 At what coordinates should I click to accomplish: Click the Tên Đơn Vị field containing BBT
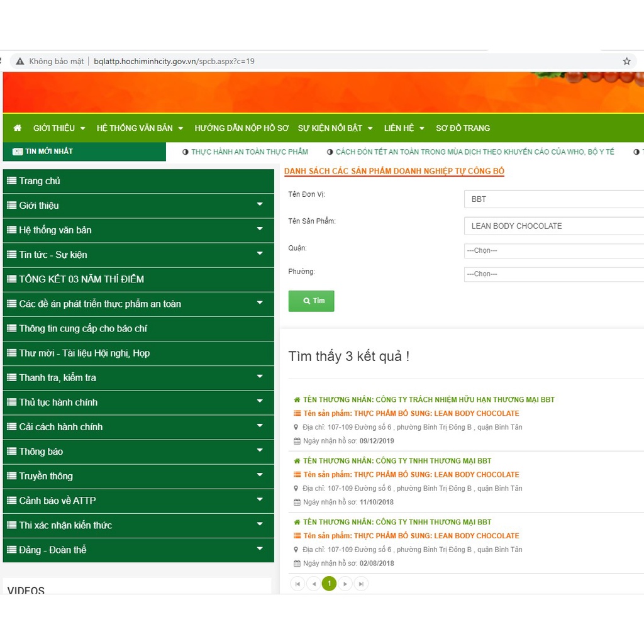(553, 199)
